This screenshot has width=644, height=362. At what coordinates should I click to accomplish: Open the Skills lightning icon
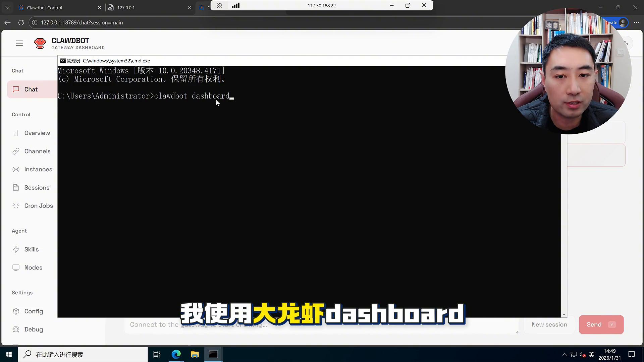pyautogui.click(x=16, y=250)
